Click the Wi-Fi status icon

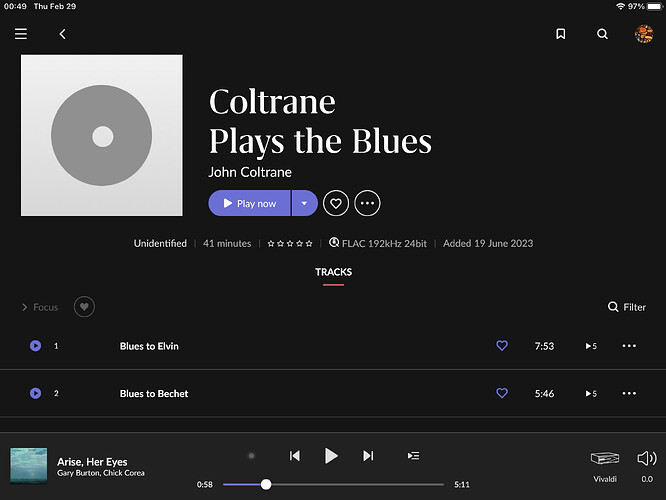click(x=621, y=6)
